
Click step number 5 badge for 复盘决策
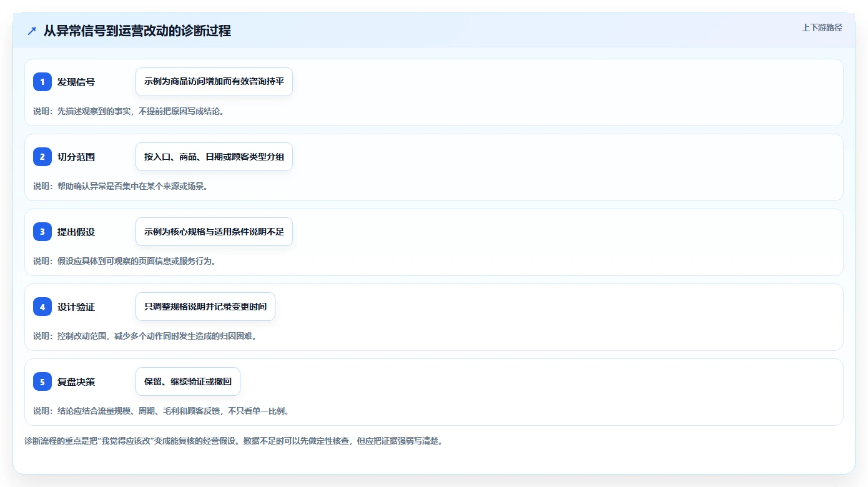(x=42, y=381)
